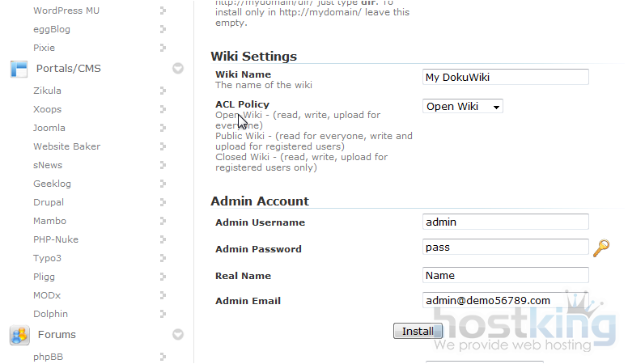Select Website Baker from script list

(66, 146)
